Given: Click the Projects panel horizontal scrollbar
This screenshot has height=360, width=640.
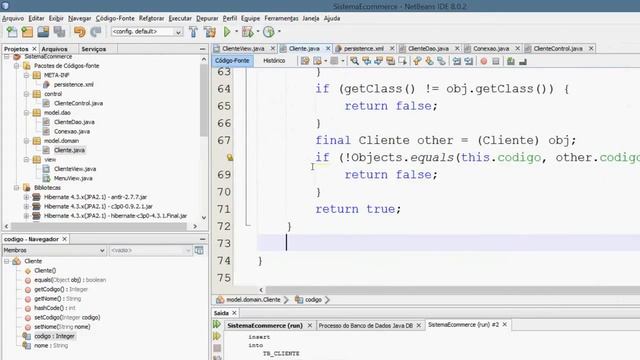Looking at the screenshot, I should click(x=98, y=226).
